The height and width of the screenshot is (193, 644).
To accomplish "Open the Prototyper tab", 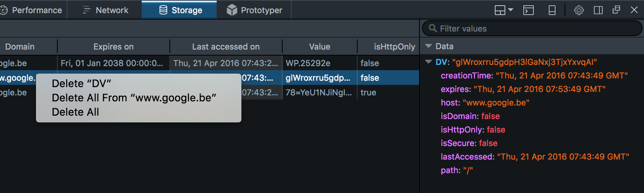I will 254,10.
